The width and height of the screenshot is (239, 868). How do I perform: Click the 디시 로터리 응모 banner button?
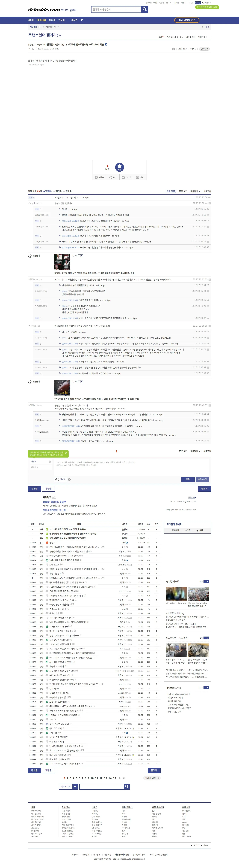187,20
